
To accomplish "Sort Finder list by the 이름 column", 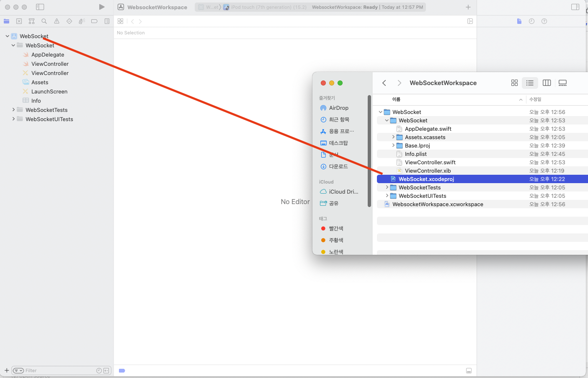I will tap(396, 99).
